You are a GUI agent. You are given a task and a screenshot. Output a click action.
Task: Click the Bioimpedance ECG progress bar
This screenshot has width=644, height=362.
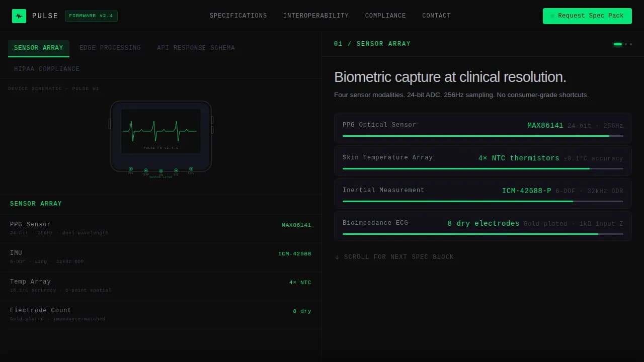point(483,234)
